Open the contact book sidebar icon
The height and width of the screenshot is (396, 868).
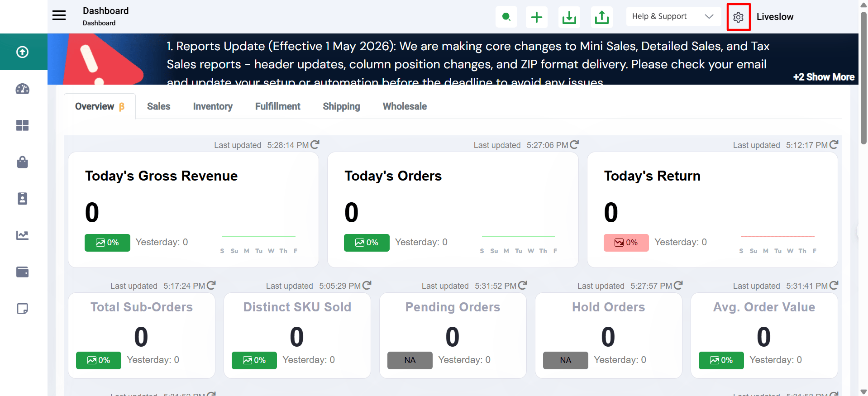(x=23, y=199)
